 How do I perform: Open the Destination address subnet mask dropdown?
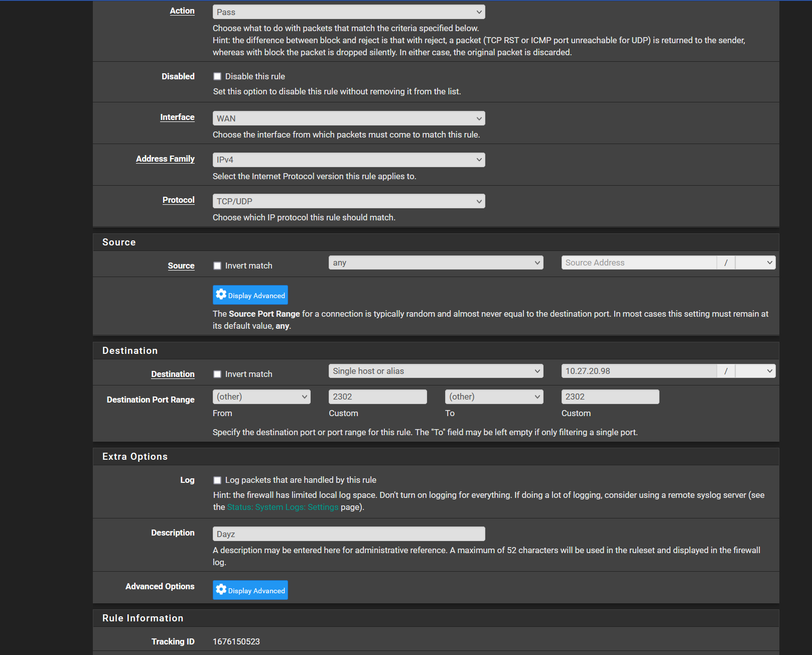click(755, 371)
